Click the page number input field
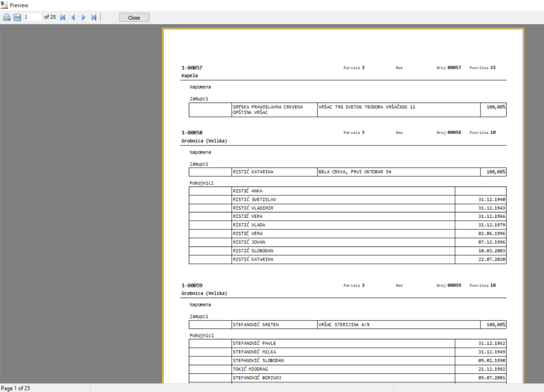The height and width of the screenshot is (392, 544). tap(32, 17)
